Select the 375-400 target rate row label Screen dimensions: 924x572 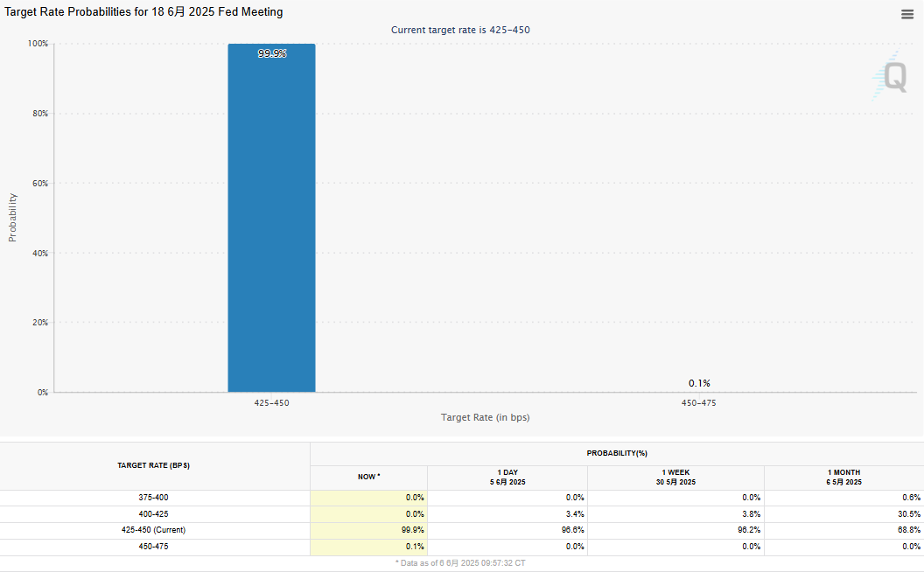click(154, 497)
